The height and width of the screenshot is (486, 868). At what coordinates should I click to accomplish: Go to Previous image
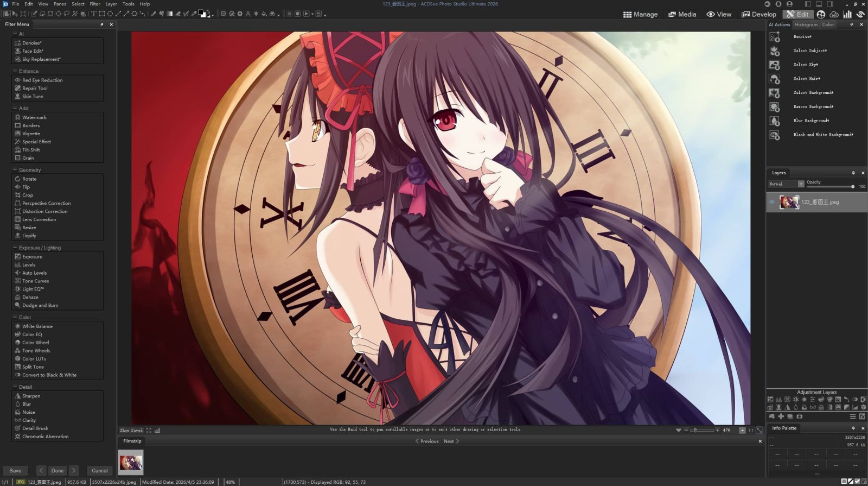tap(427, 441)
